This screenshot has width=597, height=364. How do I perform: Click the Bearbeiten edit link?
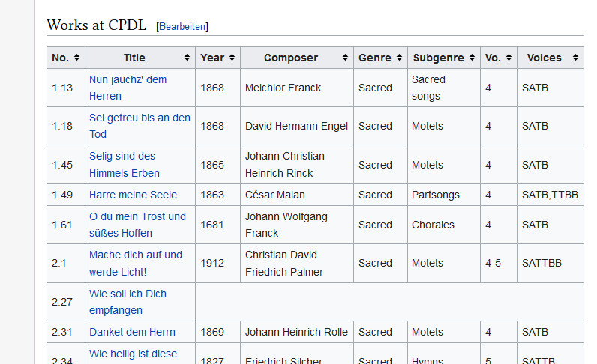[x=181, y=26]
